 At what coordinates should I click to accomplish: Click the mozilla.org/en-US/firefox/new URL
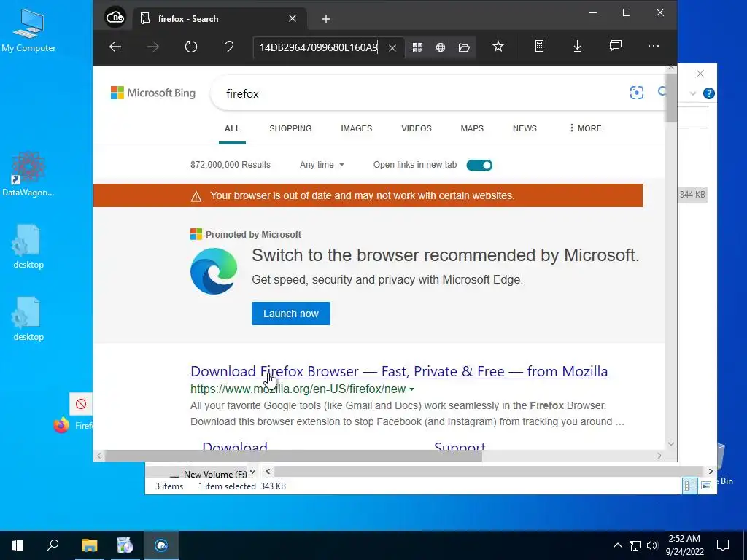pyautogui.click(x=298, y=389)
